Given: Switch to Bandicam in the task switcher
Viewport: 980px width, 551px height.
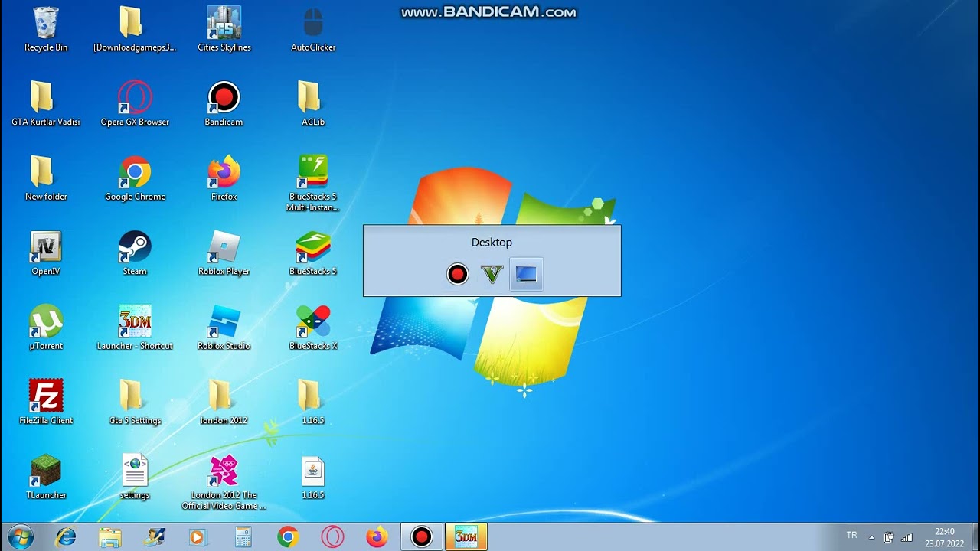Looking at the screenshot, I should coord(458,274).
